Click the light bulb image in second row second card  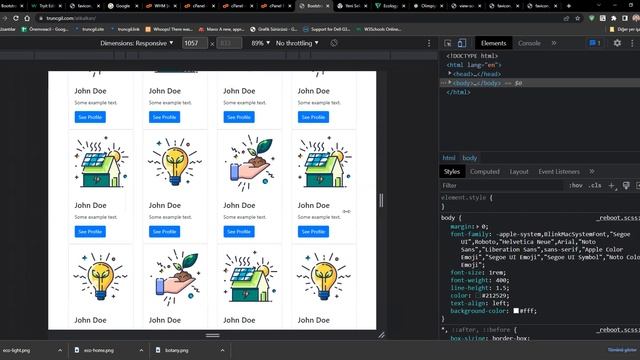pos(175,162)
